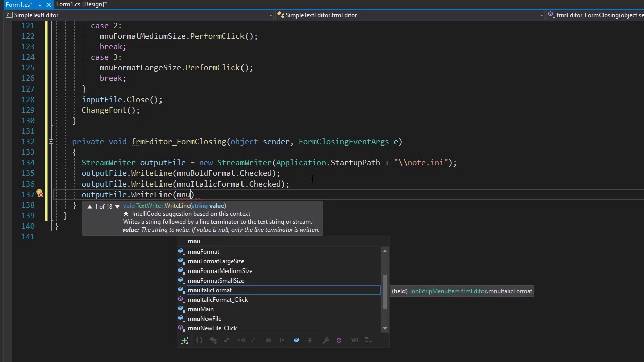Click the lightbulb quick actions icon on line 137

pyautogui.click(x=39, y=194)
